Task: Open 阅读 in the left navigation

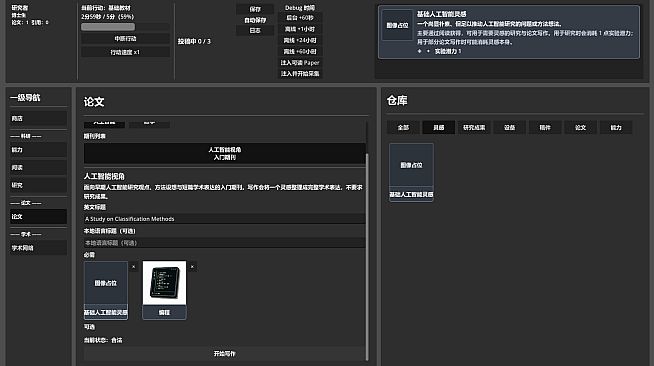Action: 38,168
